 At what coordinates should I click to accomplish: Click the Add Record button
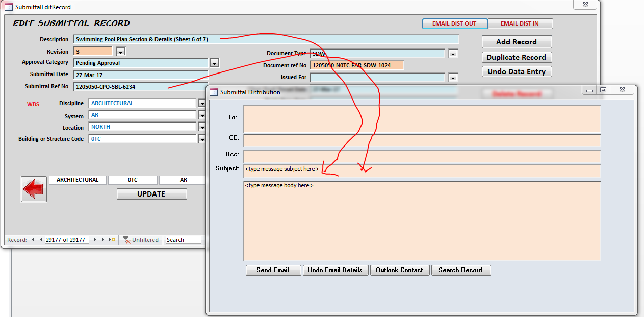tap(517, 42)
